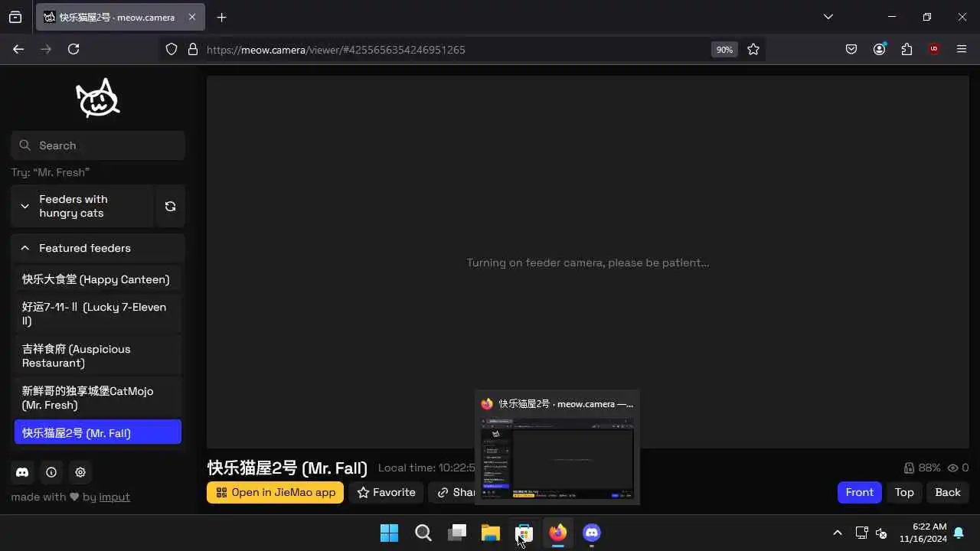
Task: Click the Firefox window preview thumbnail
Action: click(x=557, y=458)
